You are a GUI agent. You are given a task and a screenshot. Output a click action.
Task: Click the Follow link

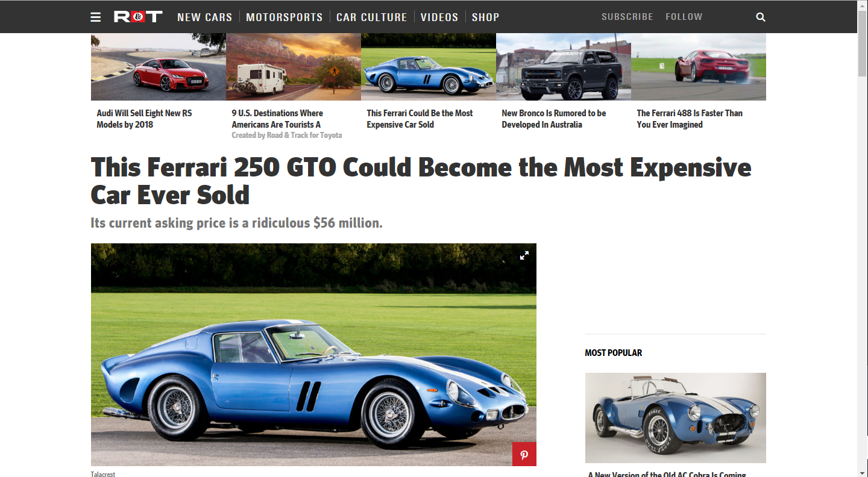pyautogui.click(x=684, y=17)
